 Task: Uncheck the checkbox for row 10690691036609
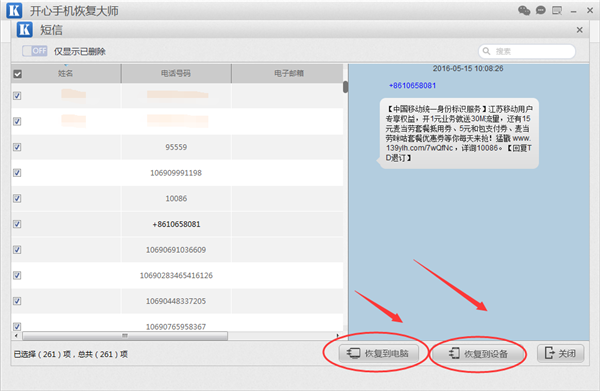pyautogui.click(x=17, y=249)
